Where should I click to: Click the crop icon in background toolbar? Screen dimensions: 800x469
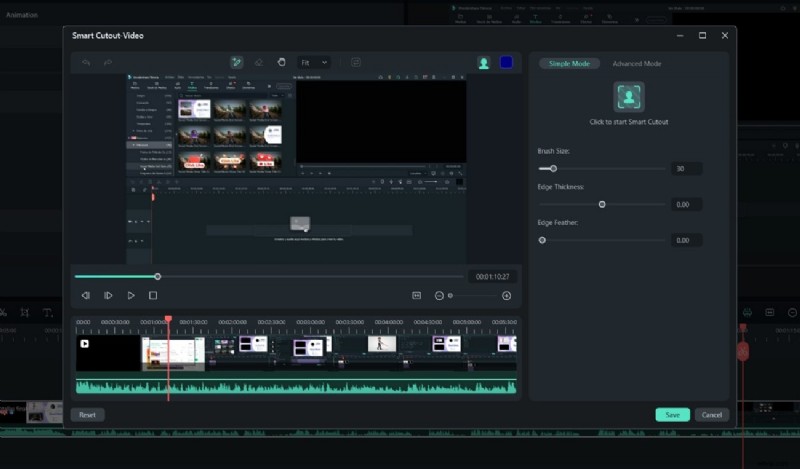[24, 313]
